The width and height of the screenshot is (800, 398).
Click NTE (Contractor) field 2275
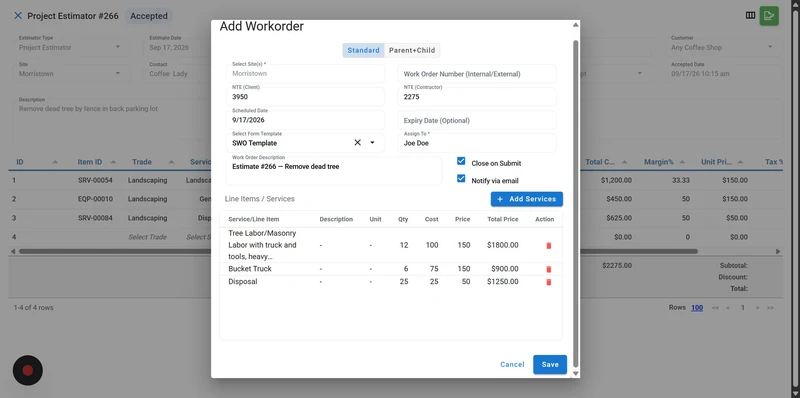[477, 96]
